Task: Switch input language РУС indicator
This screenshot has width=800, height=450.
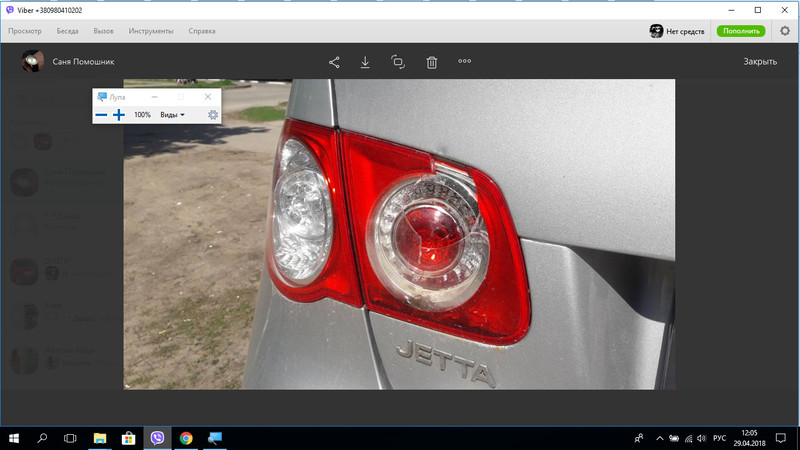Action: (x=719, y=438)
